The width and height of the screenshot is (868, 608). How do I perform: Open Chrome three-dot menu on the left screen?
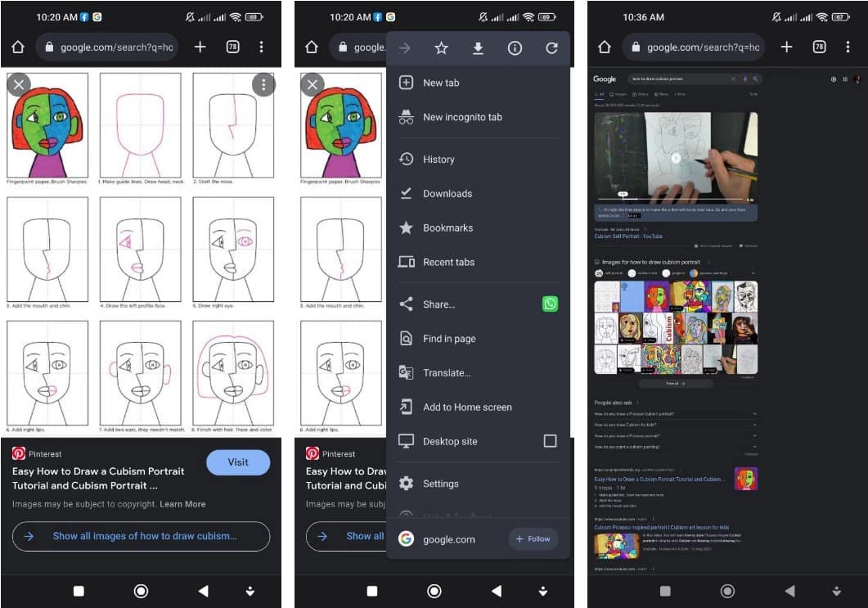pyautogui.click(x=261, y=47)
